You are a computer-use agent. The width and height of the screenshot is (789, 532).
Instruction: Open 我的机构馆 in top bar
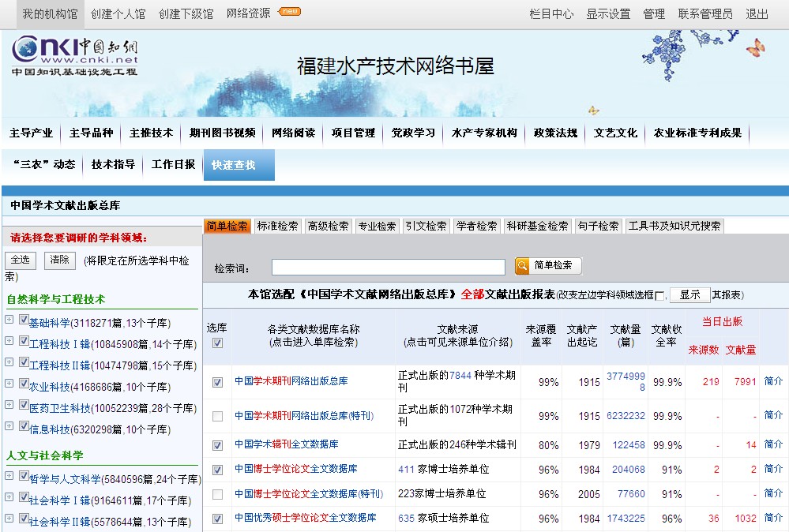[x=51, y=14]
